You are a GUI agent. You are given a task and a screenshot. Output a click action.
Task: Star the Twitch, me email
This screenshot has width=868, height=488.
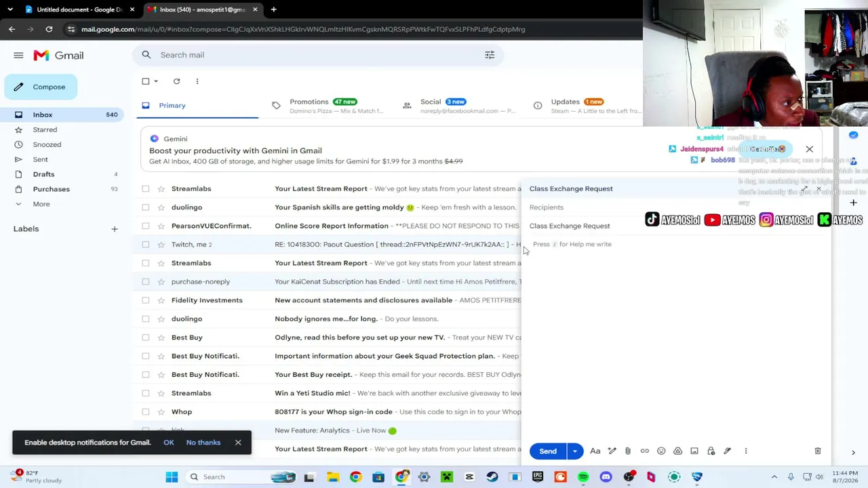pyautogui.click(x=161, y=245)
